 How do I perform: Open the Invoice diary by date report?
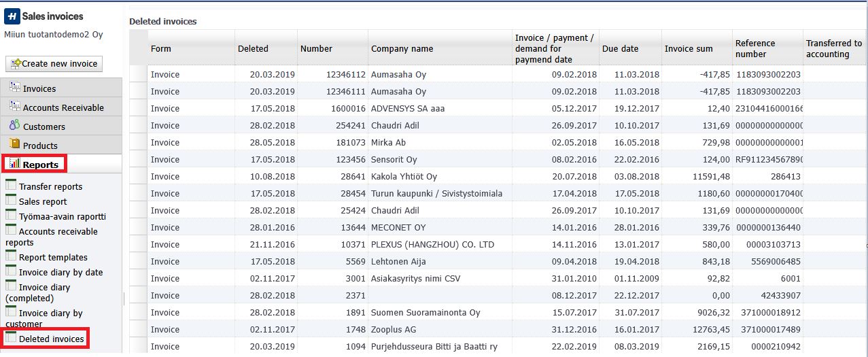click(60, 272)
